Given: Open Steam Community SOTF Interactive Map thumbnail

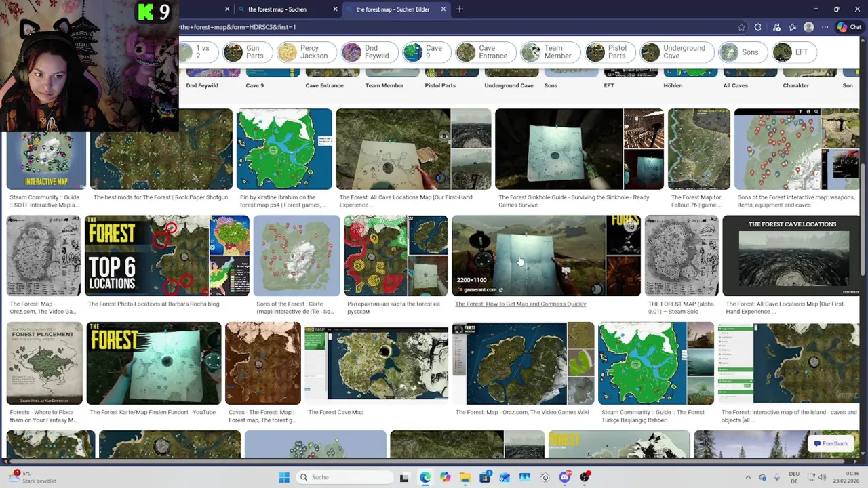Looking at the screenshot, I should (x=46, y=161).
